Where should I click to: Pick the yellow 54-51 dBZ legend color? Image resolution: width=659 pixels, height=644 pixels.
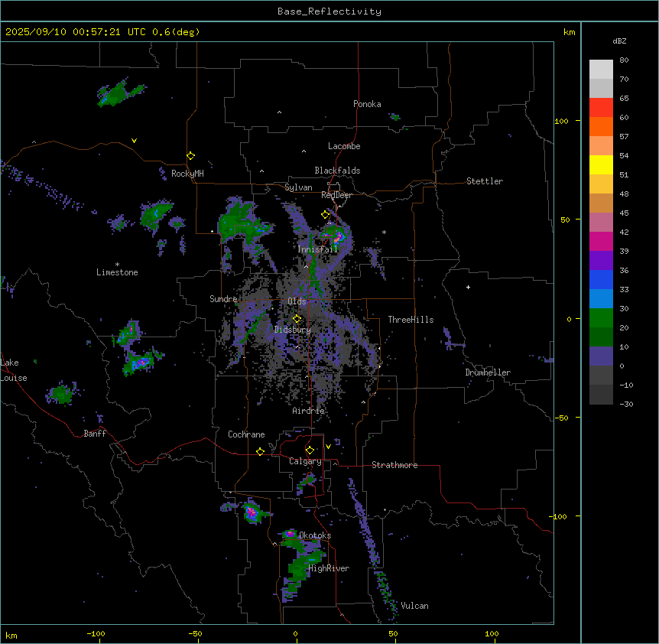pos(601,164)
